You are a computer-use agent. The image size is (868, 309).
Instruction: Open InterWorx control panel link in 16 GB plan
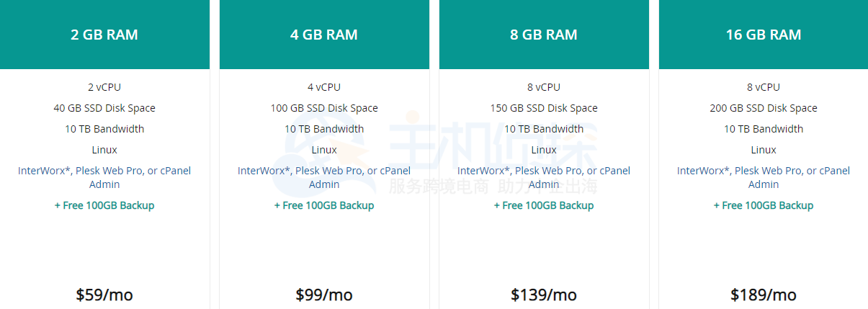[x=702, y=171]
